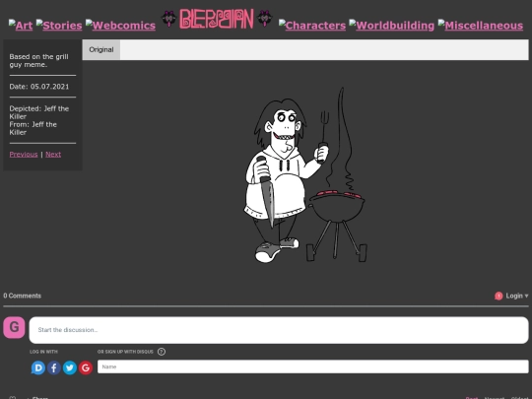Click the Start the discussion text box
532x399 pixels.
(279, 330)
